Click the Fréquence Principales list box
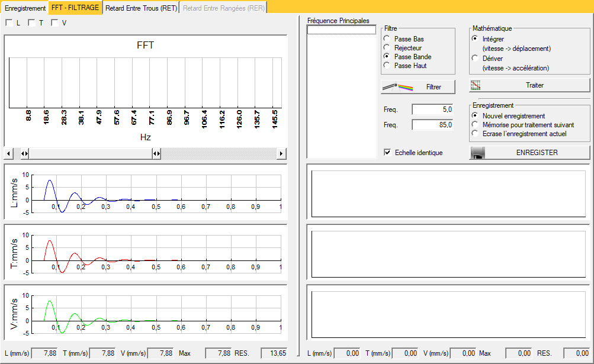Viewport: 594px width, 364px height. click(x=341, y=91)
